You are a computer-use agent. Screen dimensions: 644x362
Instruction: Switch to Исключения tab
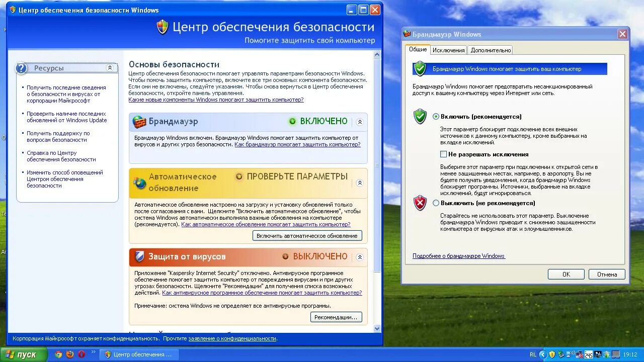448,50
